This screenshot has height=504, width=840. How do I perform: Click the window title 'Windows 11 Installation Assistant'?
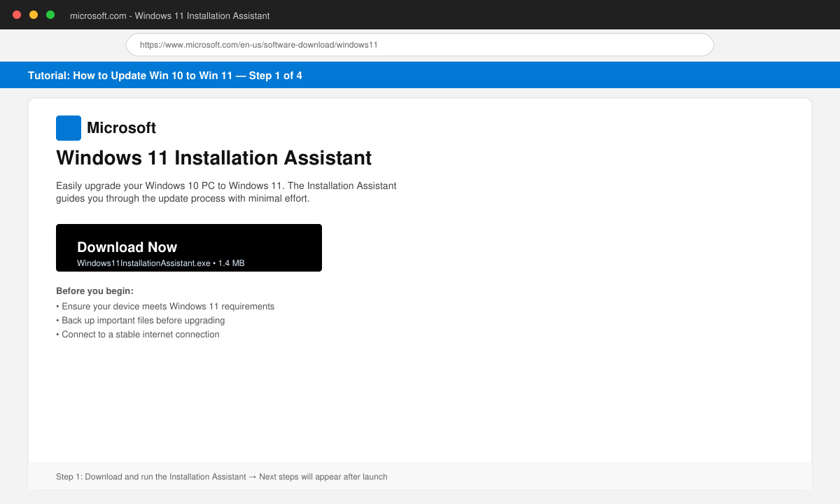click(170, 15)
